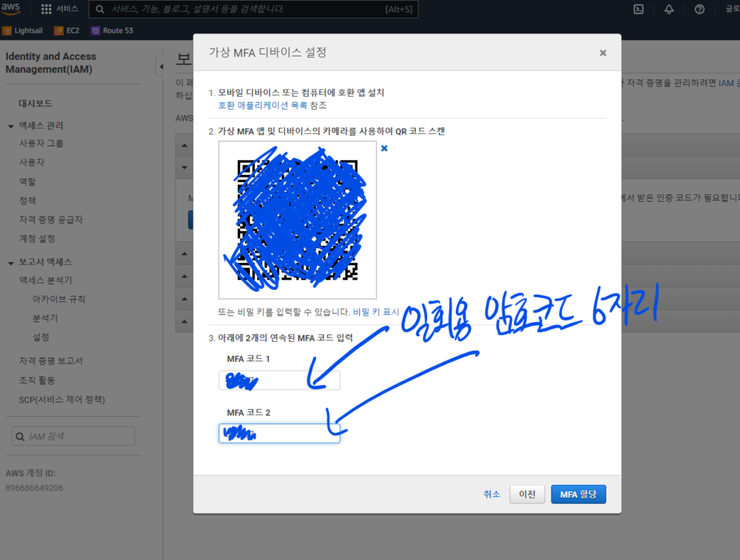Open 자격 증명 공급자 in the sidebar
740x560 pixels.
click(x=51, y=220)
